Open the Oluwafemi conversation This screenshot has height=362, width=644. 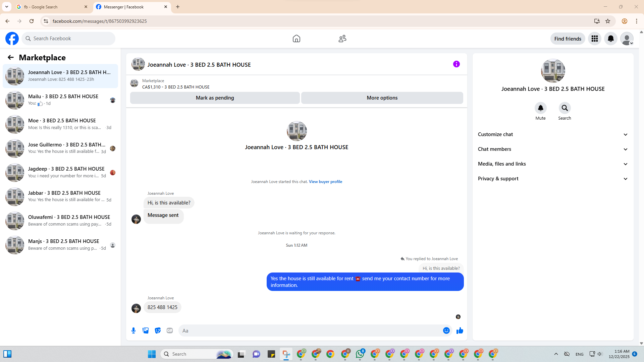(x=60, y=221)
